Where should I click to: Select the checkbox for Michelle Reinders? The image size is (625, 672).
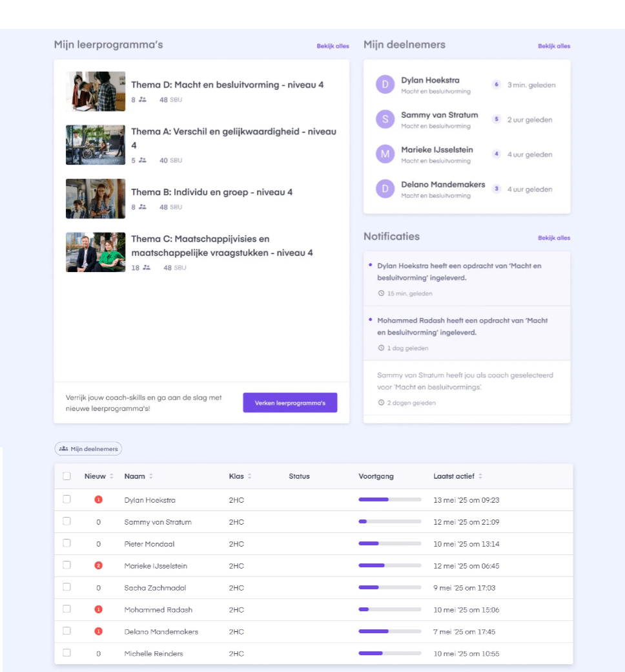67,653
